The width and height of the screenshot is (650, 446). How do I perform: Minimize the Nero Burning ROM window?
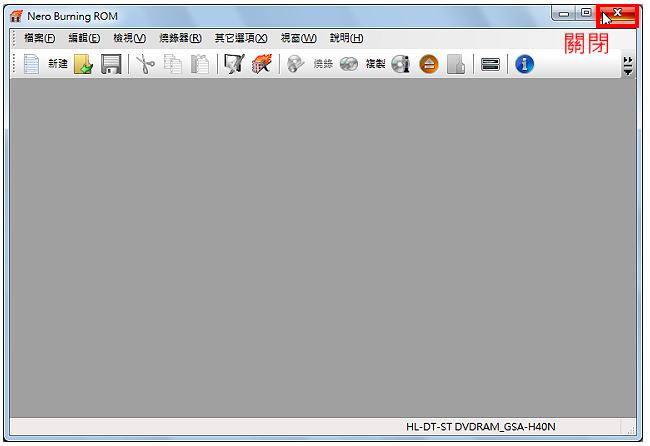pos(564,14)
